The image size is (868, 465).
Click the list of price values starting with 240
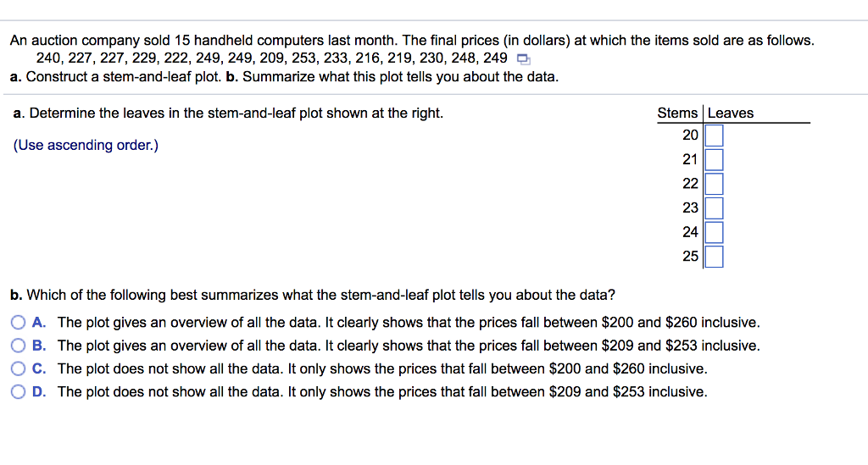(271, 58)
